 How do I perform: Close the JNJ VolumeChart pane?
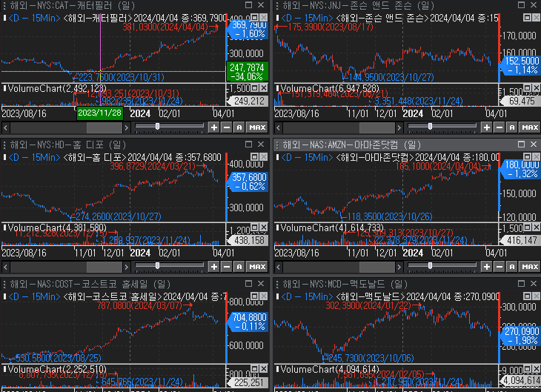pos(537,88)
